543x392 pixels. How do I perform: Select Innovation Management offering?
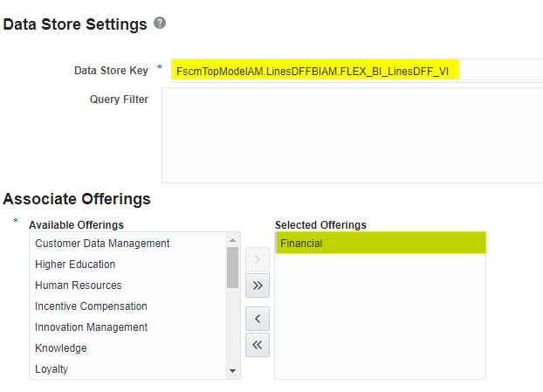92,327
